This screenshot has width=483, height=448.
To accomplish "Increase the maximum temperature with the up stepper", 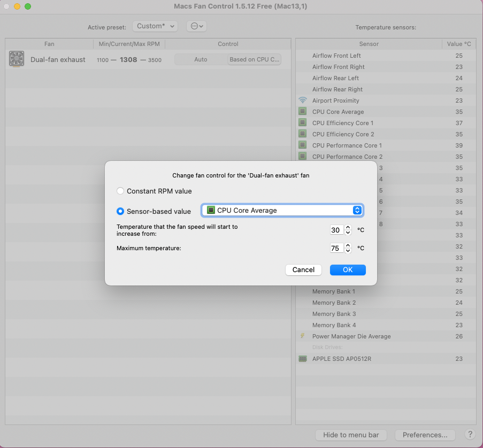I will coord(348,245).
